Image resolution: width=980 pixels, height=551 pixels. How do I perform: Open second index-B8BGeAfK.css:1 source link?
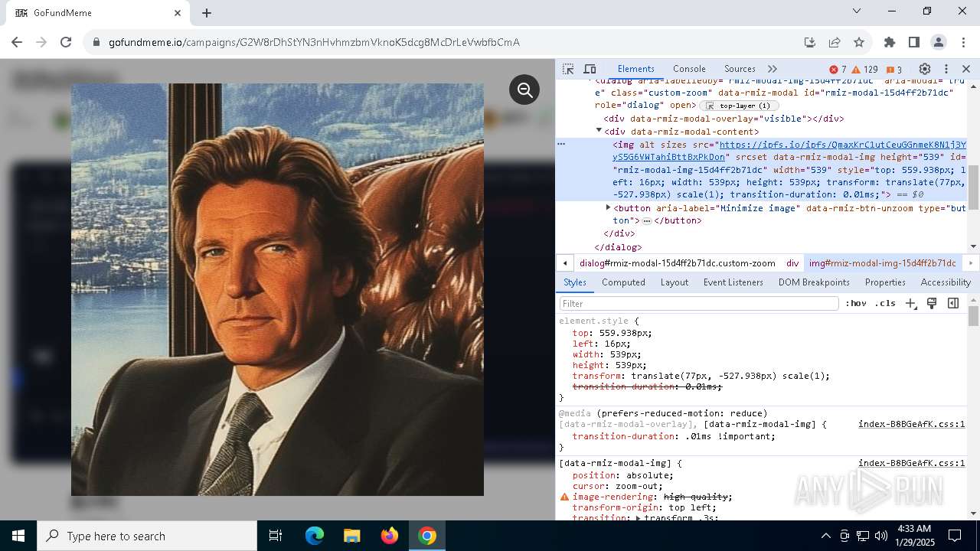(x=911, y=463)
